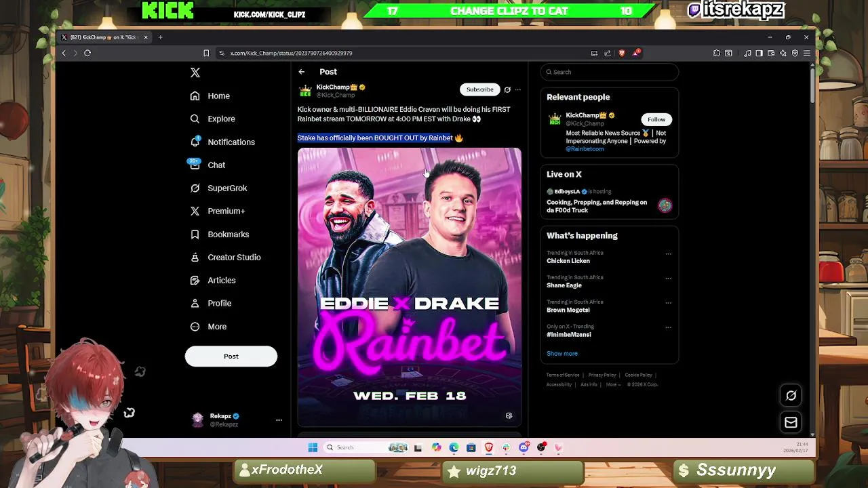The height and width of the screenshot is (488, 868).
Task: Open the Chicken Licken trend
Action: click(568, 261)
